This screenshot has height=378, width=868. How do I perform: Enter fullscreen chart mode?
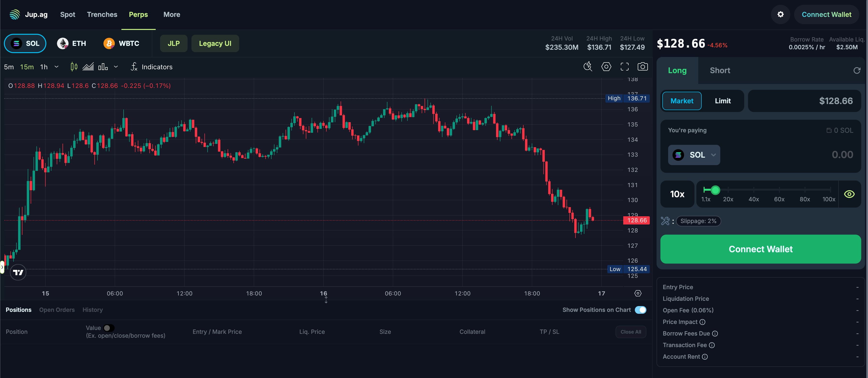coord(625,66)
